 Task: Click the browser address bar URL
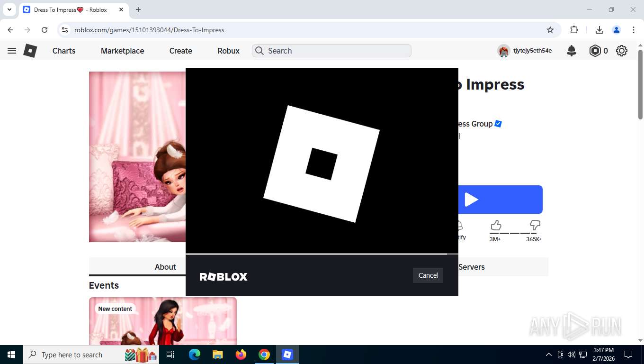point(149,30)
